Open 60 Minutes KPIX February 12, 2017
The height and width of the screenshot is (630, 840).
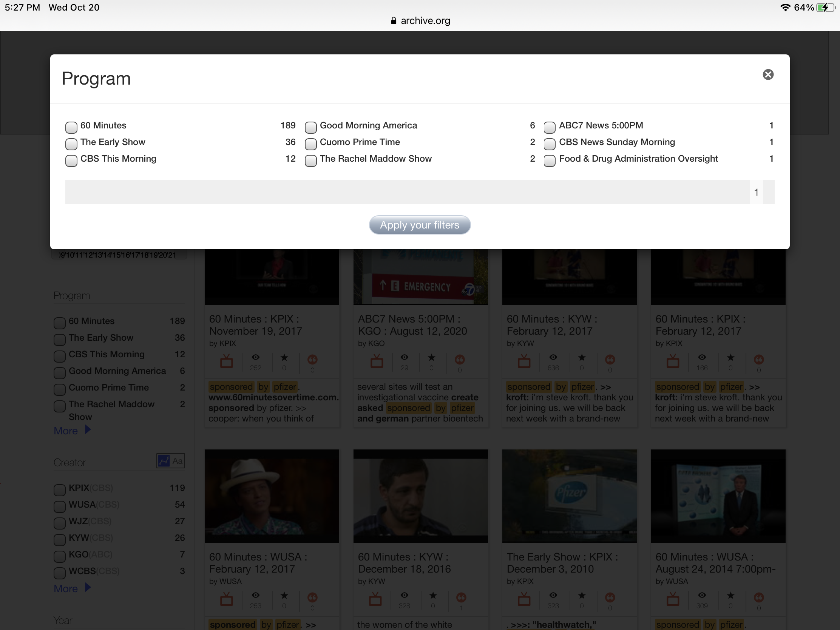tap(700, 325)
